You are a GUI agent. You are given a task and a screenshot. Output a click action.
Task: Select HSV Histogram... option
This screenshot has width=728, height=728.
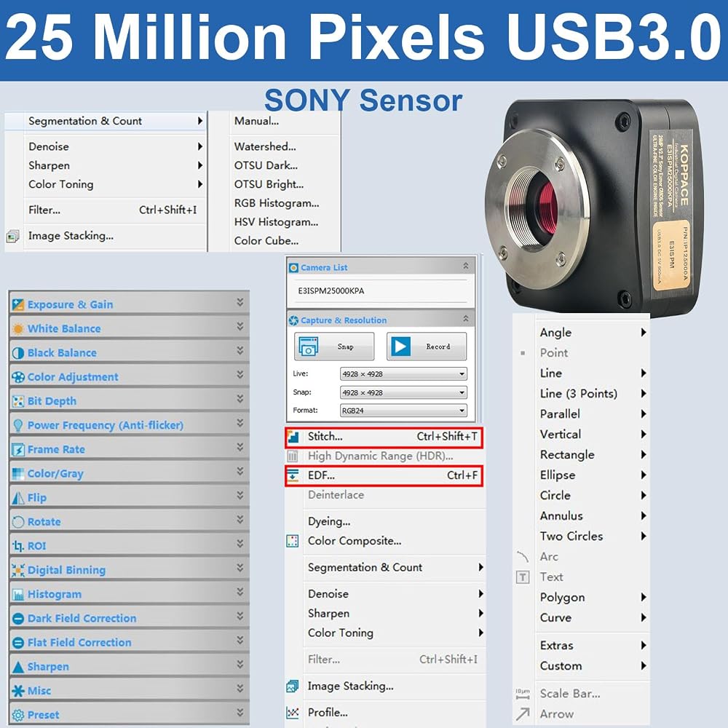pyautogui.click(x=276, y=222)
